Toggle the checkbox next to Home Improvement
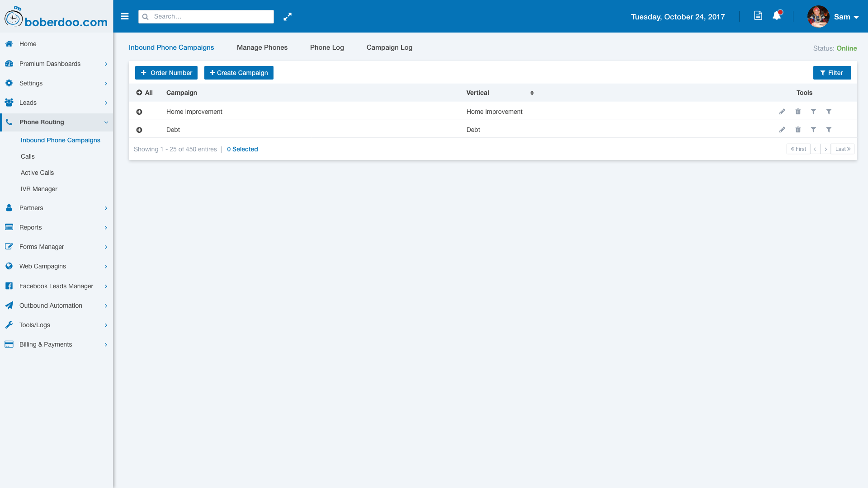This screenshot has height=488, width=868. pyautogui.click(x=139, y=112)
